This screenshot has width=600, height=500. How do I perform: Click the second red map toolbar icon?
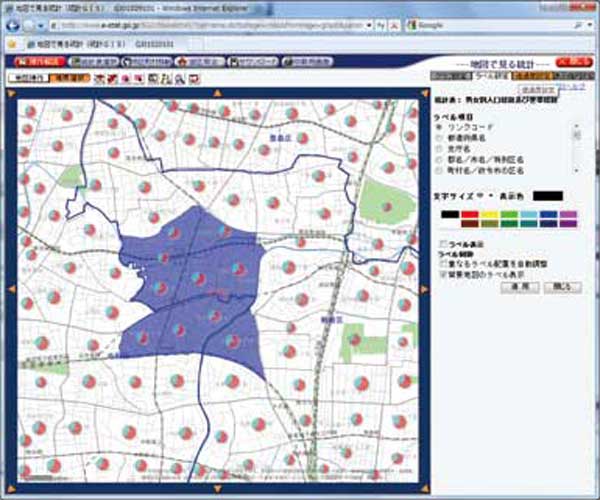[112, 79]
